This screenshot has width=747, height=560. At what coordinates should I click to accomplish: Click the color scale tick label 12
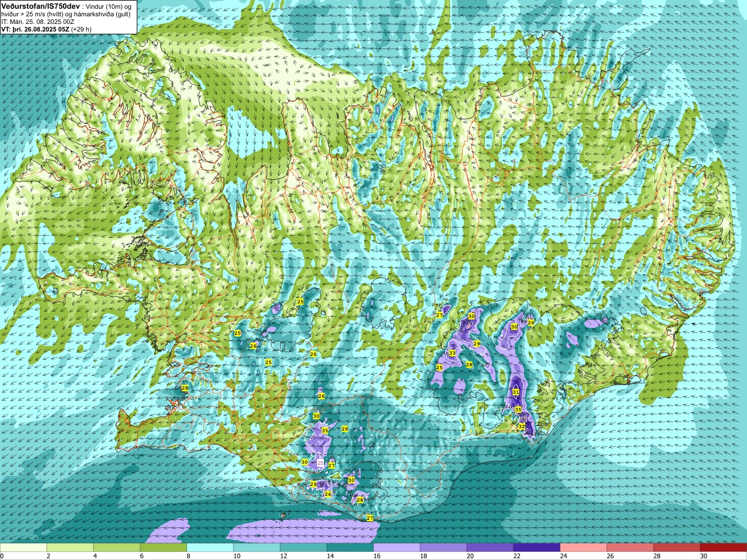[x=283, y=556]
